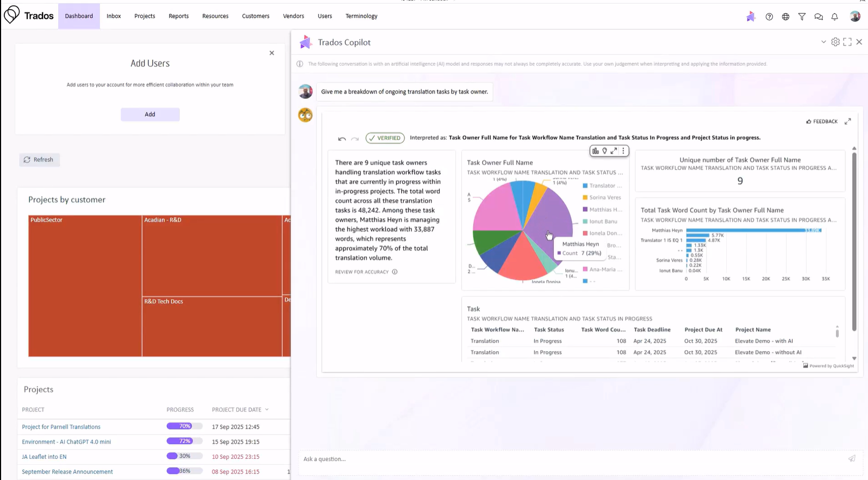Click the Elevate Demo - with AI cell
The width and height of the screenshot is (868, 480).
[764, 341]
